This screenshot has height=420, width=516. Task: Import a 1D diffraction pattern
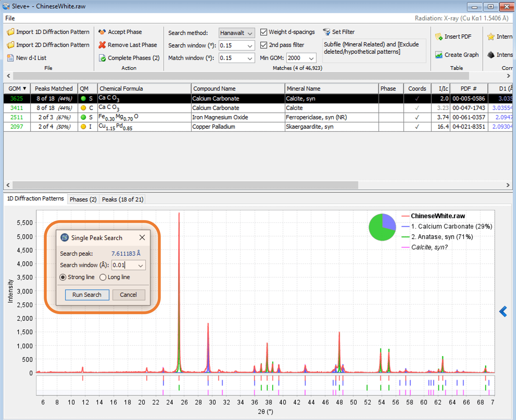click(52, 32)
